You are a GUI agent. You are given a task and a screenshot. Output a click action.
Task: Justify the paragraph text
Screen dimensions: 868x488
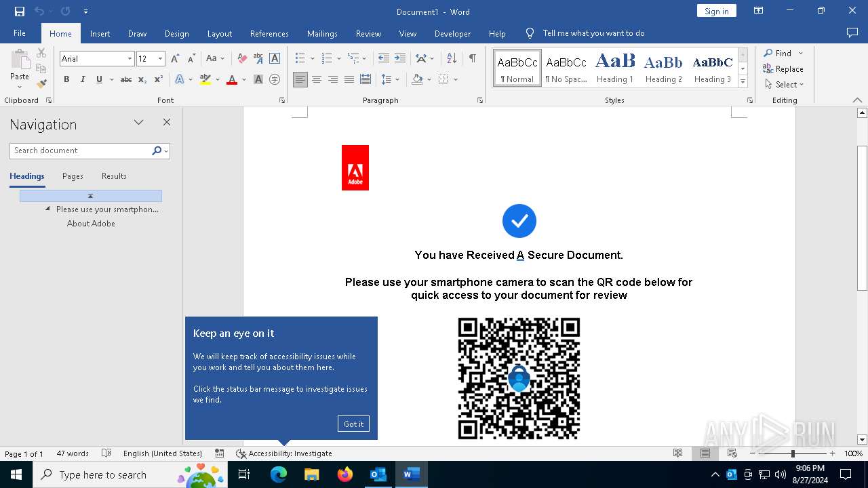349,79
